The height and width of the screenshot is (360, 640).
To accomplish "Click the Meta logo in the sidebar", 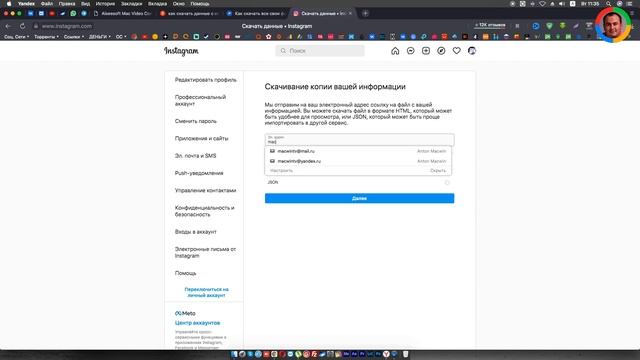I will coord(185,313).
